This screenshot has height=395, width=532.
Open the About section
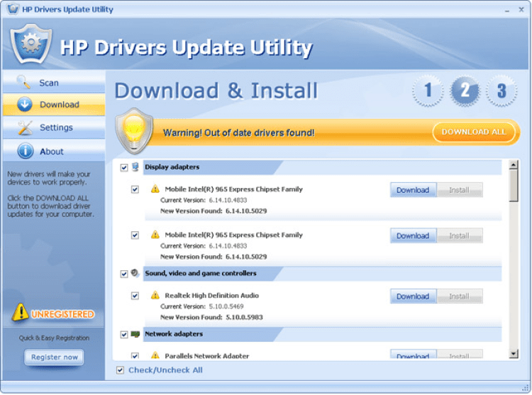tap(54, 151)
